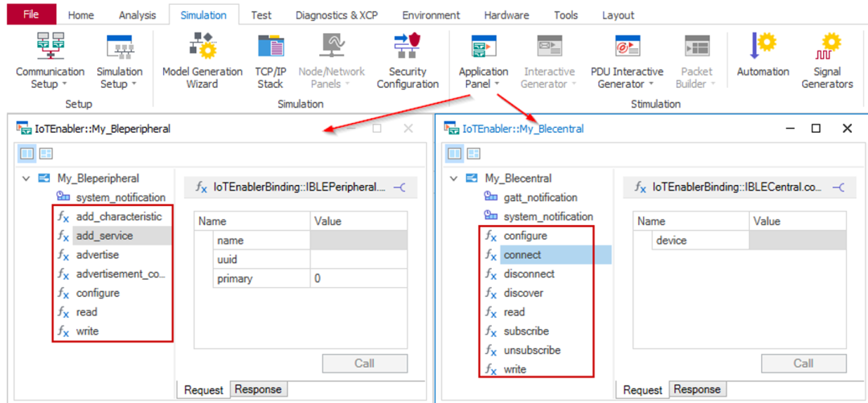Select disconnect function
The image size is (868, 403).
tap(529, 273)
